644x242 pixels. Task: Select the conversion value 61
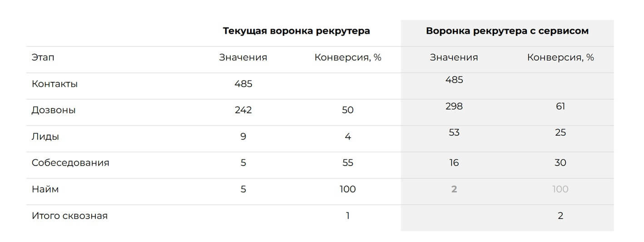click(x=560, y=106)
